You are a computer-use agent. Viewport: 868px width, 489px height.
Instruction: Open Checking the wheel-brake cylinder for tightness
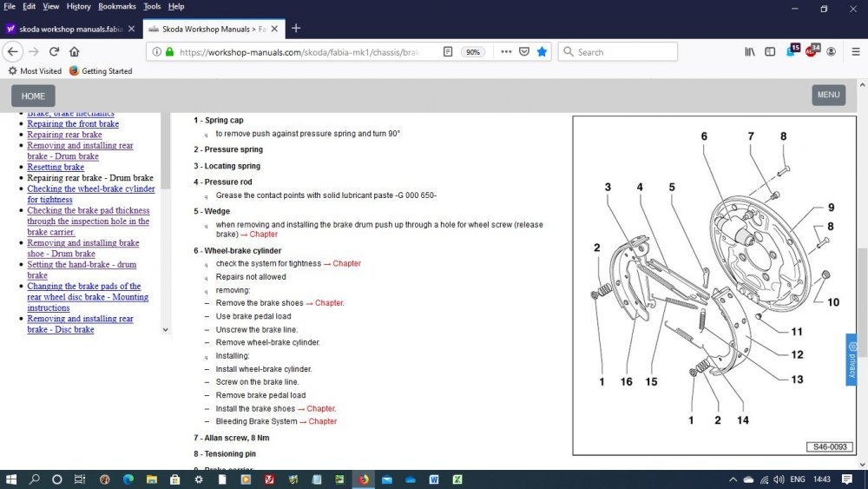coord(91,194)
